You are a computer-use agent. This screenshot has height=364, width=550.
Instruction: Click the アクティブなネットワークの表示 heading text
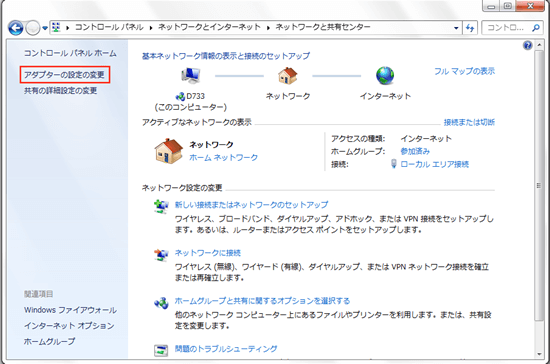197,122
